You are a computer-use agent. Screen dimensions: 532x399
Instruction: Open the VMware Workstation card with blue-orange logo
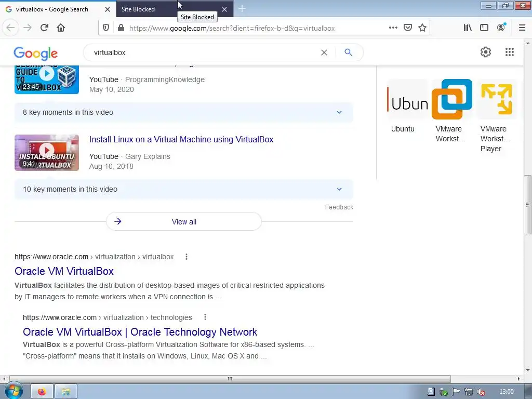[451, 111]
